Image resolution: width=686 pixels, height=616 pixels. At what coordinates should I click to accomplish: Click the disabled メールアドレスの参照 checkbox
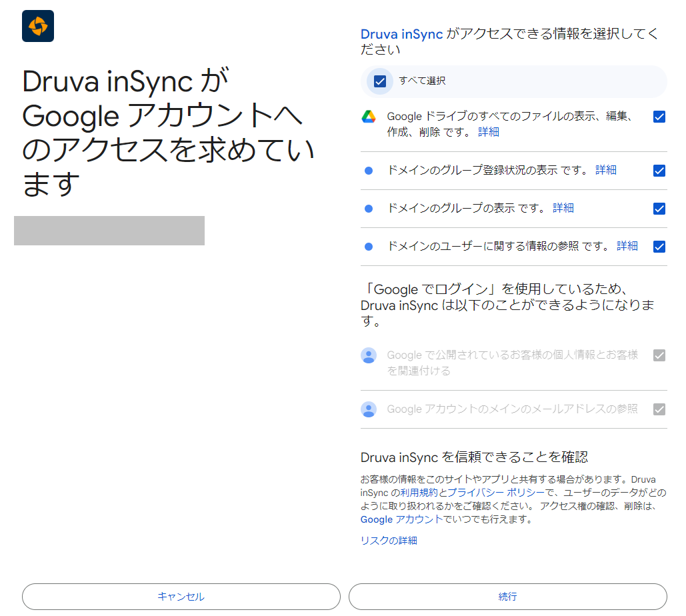click(659, 409)
